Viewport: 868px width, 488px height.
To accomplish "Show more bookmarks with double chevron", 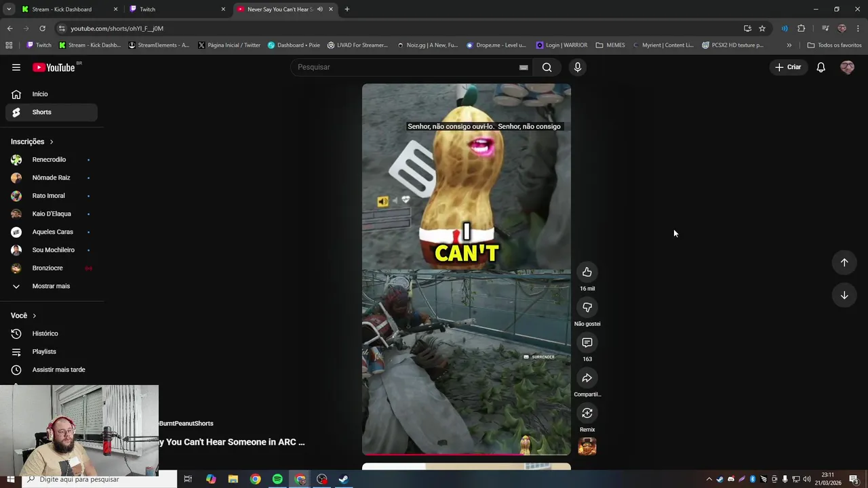I will 789,45.
